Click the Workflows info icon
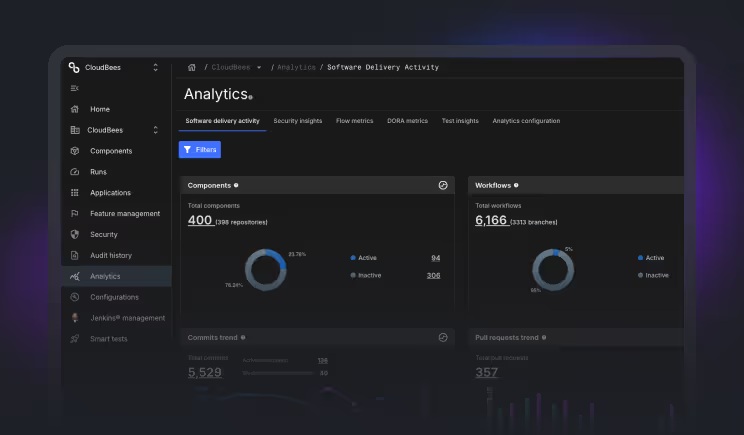 point(516,185)
